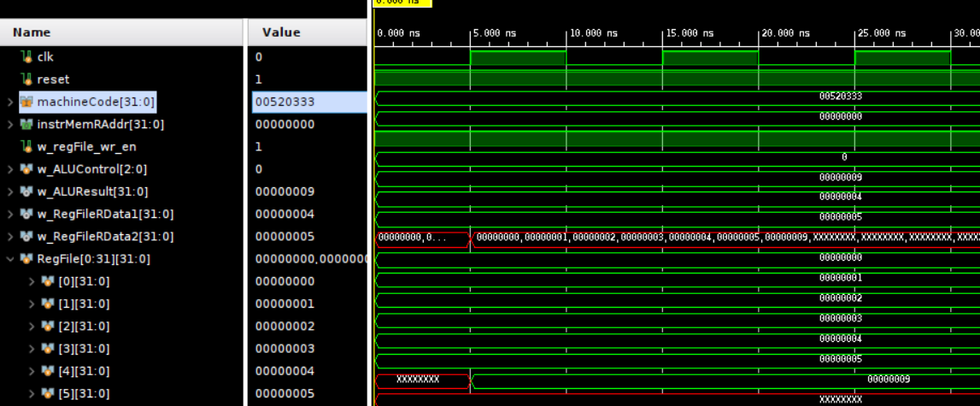
Task: Expand RegFile element [5][31:0]
Action: [32, 394]
